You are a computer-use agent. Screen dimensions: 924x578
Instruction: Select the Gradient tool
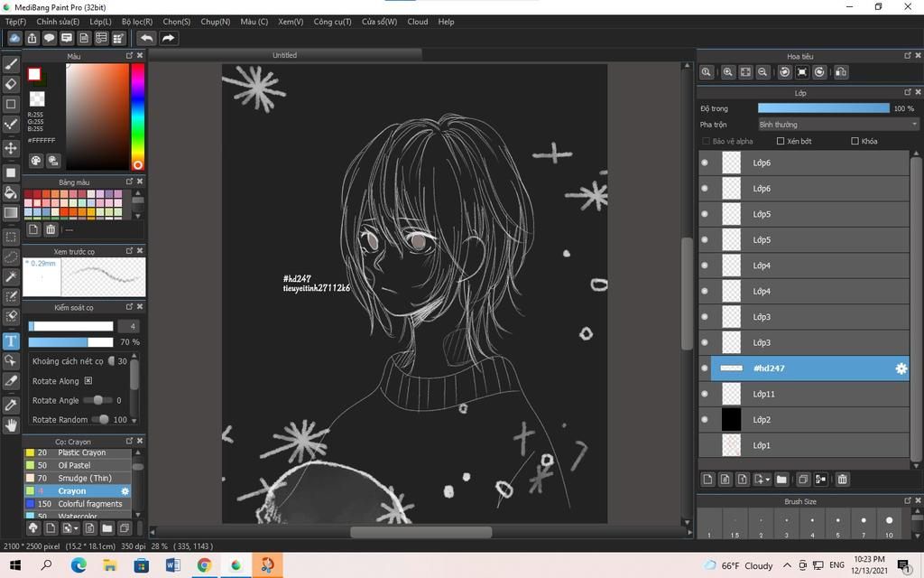(x=11, y=212)
